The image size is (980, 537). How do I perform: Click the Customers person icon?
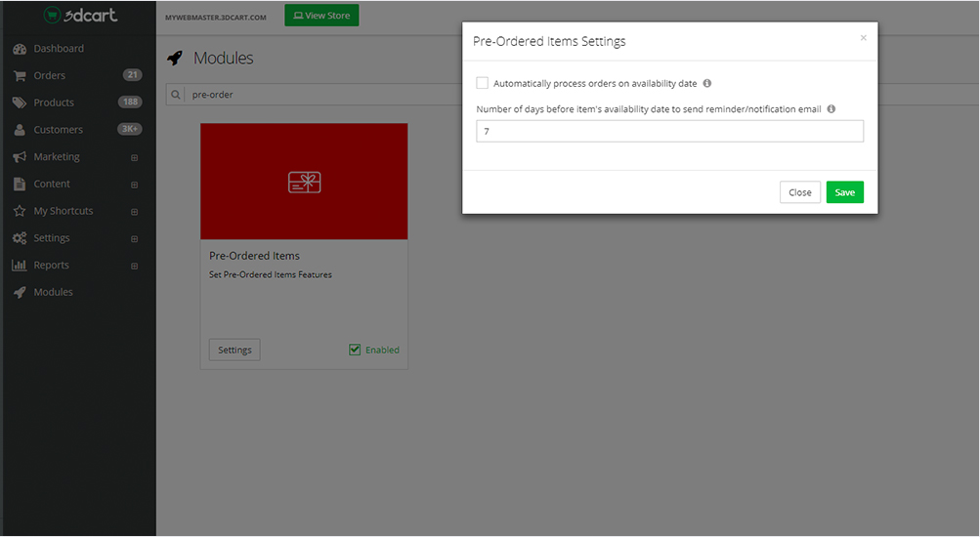coord(20,130)
